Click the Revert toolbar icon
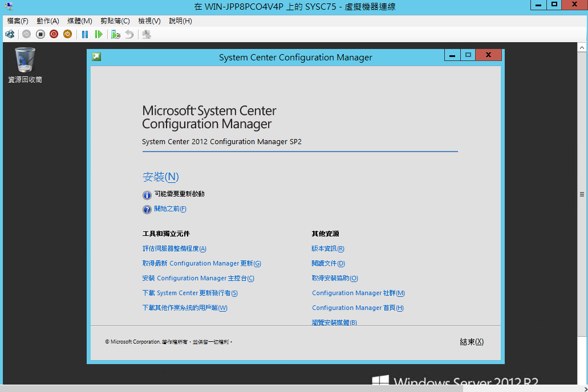The width and height of the screenshot is (588, 392). pyautogui.click(x=129, y=35)
